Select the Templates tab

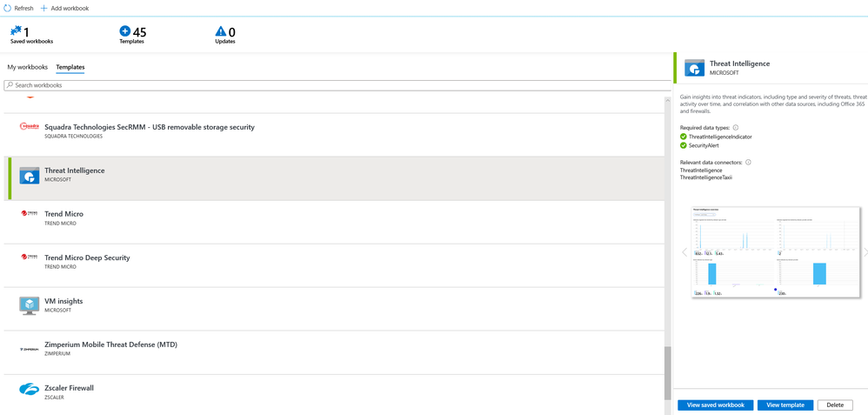point(70,67)
